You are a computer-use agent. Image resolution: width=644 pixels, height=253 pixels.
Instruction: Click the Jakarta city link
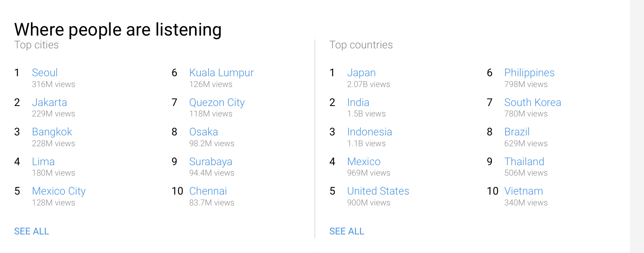pos(49,103)
